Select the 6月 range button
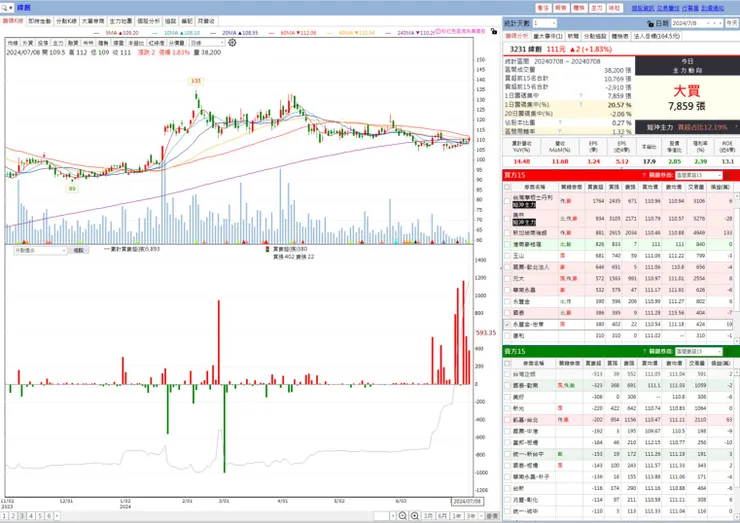This screenshot has height=523, width=740. (x=442, y=516)
